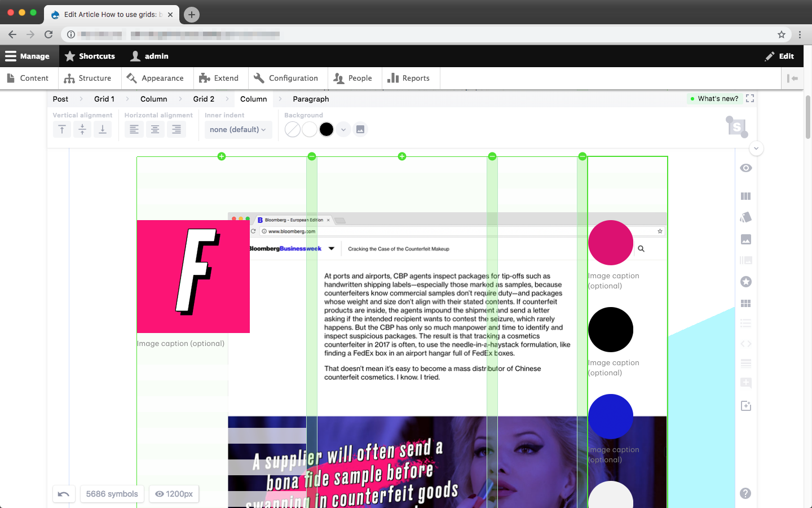Open styles swatches icon in sidebar

[746, 217]
